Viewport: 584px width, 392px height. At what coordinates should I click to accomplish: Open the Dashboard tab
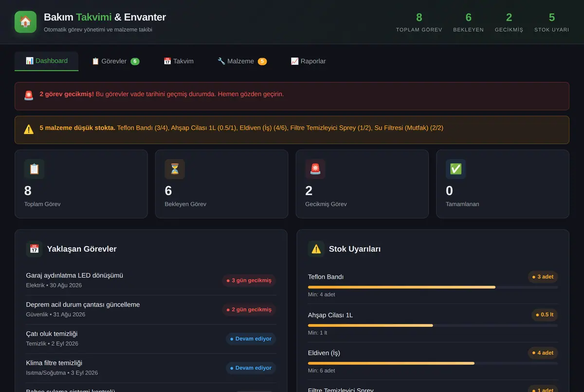click(x=46, y=61)
